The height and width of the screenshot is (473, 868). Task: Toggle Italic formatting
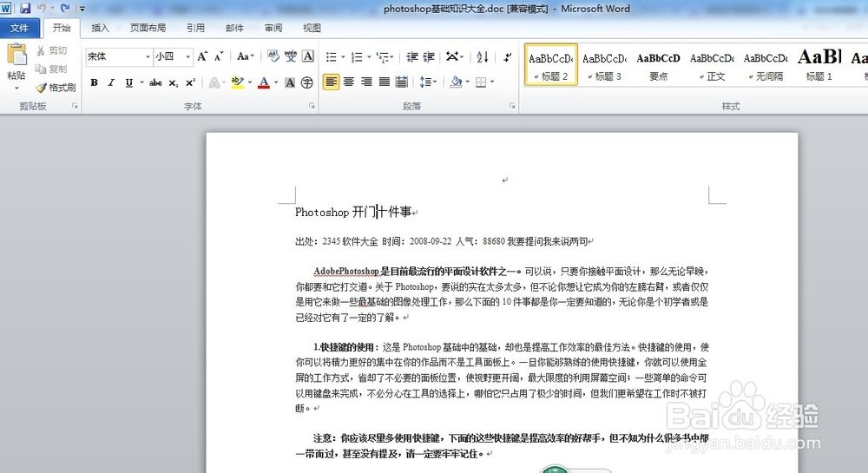pyautogui.click(x=111, y=82)
